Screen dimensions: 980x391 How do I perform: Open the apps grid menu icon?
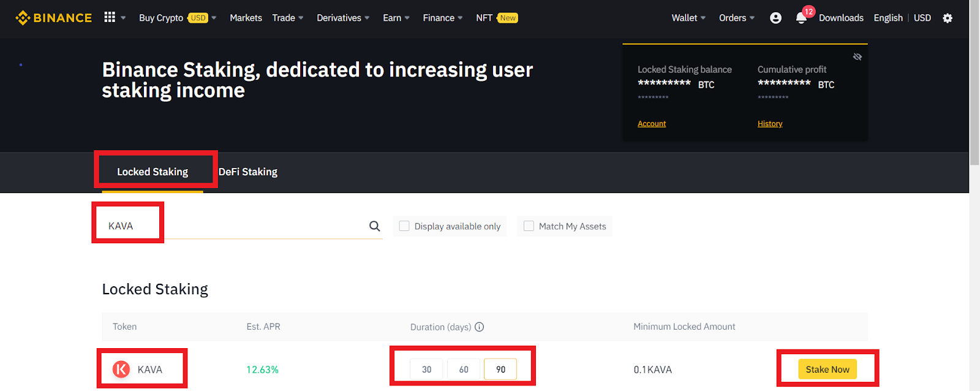(110, 17)
